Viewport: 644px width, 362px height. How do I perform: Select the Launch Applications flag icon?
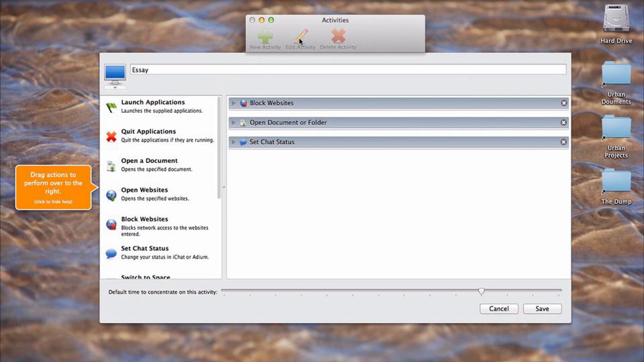click(111, 107)
